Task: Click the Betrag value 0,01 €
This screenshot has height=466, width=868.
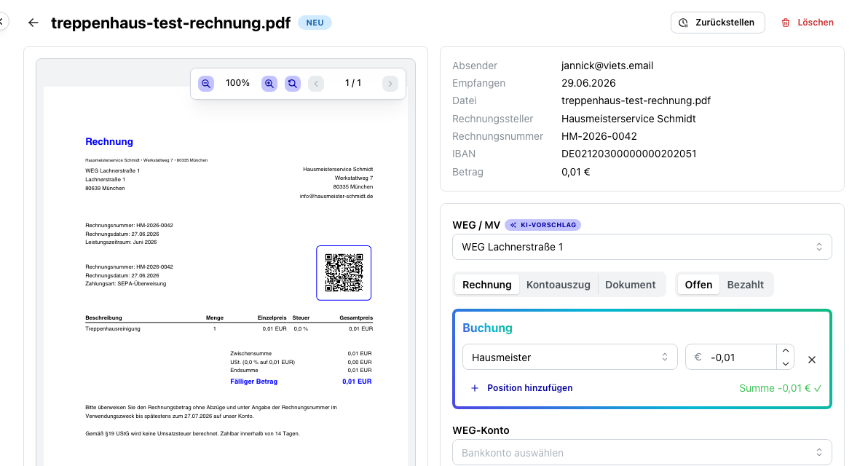Action: coord(575,172)
